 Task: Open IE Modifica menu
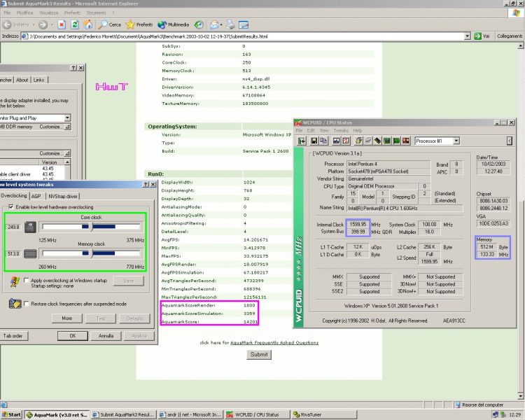[24, 13]
